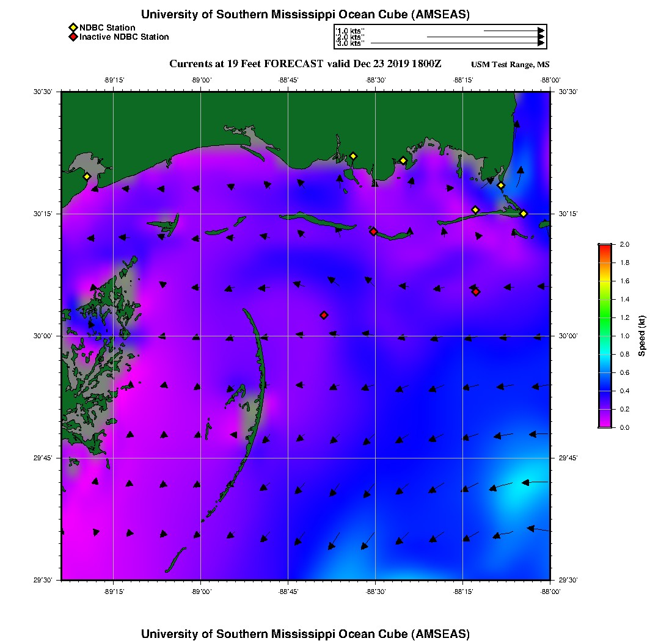Click the easternmost red inactive station marker
672x641 pixels.
476,292
